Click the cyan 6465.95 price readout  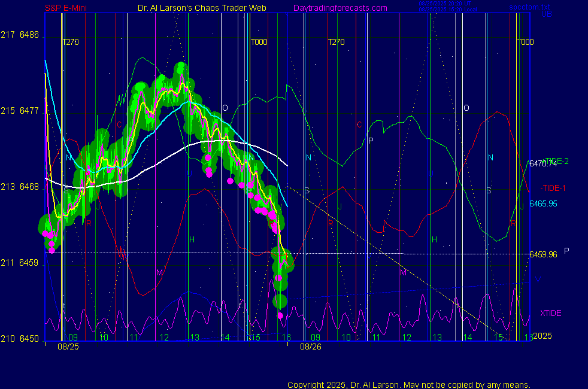tap(543, 203)
